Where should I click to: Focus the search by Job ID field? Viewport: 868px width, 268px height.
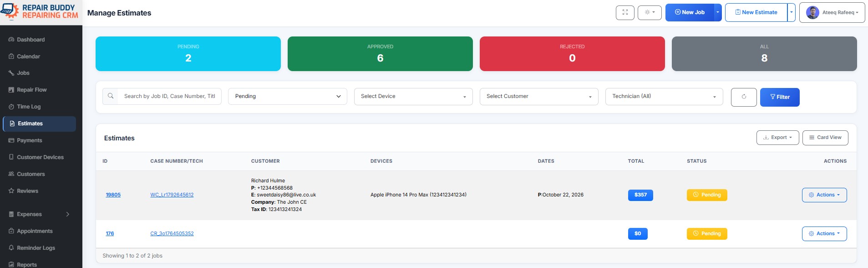[170, 96]
